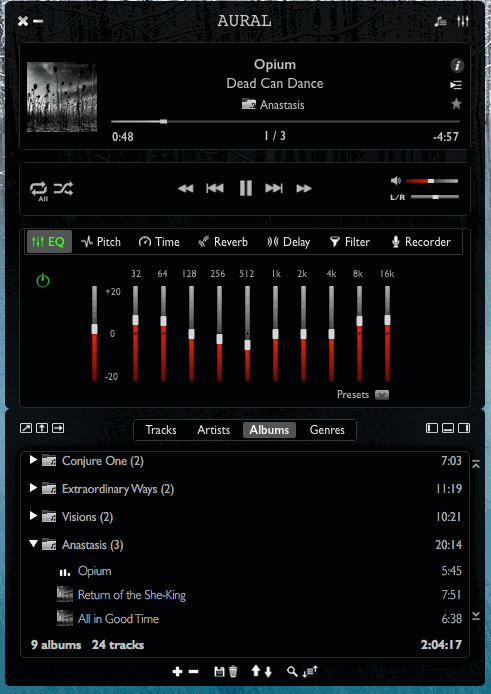Select Return of the She-King track

click(x=245, y=595)
